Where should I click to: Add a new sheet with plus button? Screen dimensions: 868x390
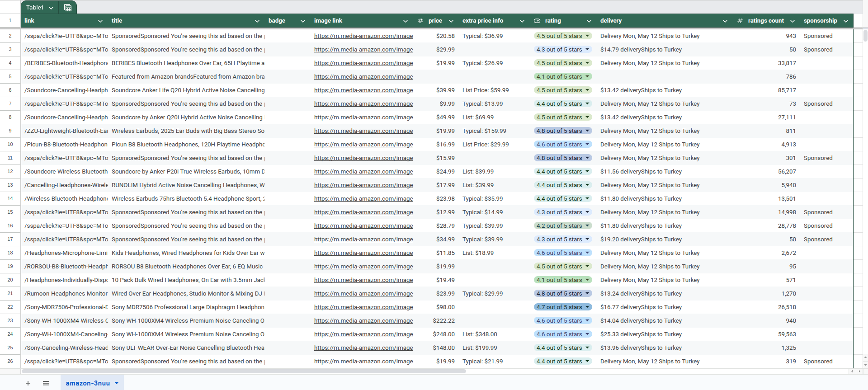pyautogui.click(x=28, y=383)
